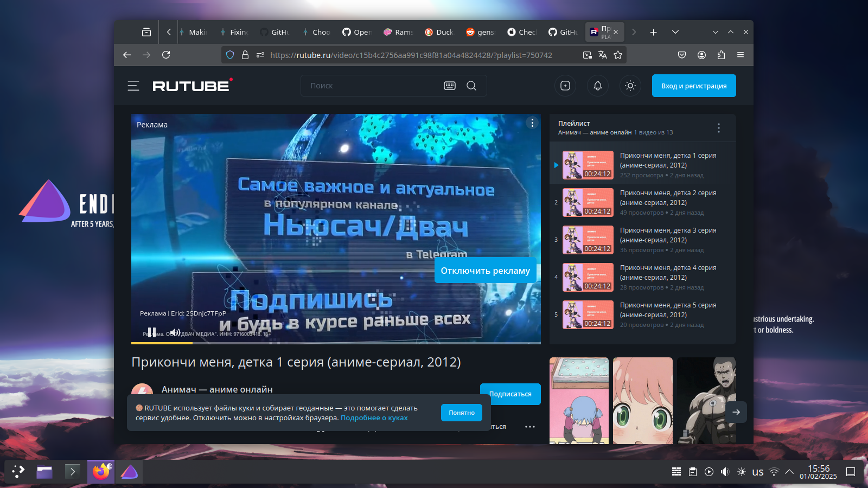Viewport: 868px width, 488px height.
Task: Select playlist video '4 серия'
Action: [x=644, y=277]
